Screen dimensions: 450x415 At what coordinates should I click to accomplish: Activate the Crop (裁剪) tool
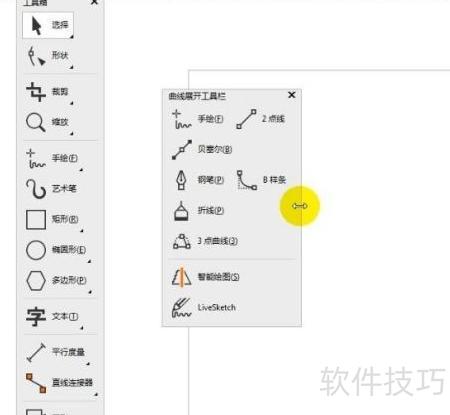[48, 92]
